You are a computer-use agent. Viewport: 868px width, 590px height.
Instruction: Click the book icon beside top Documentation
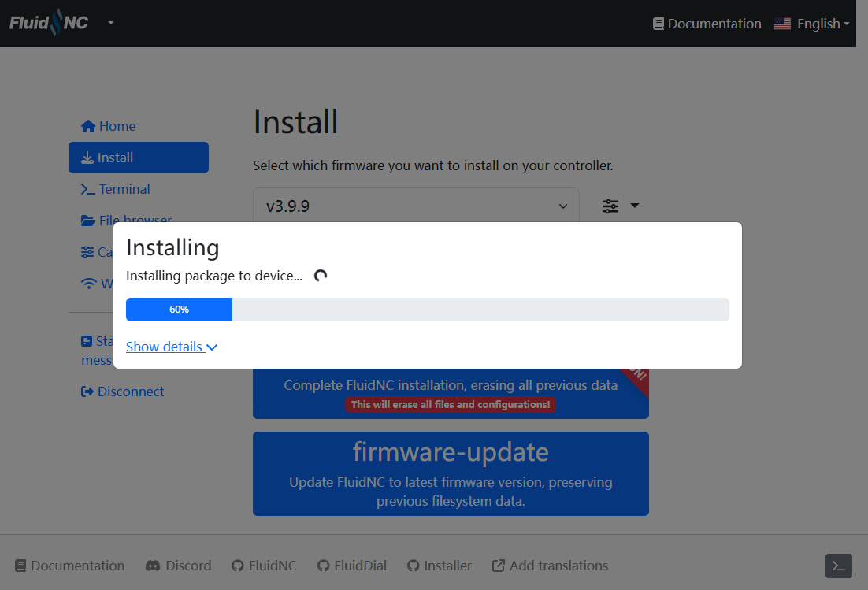(658, 24)
